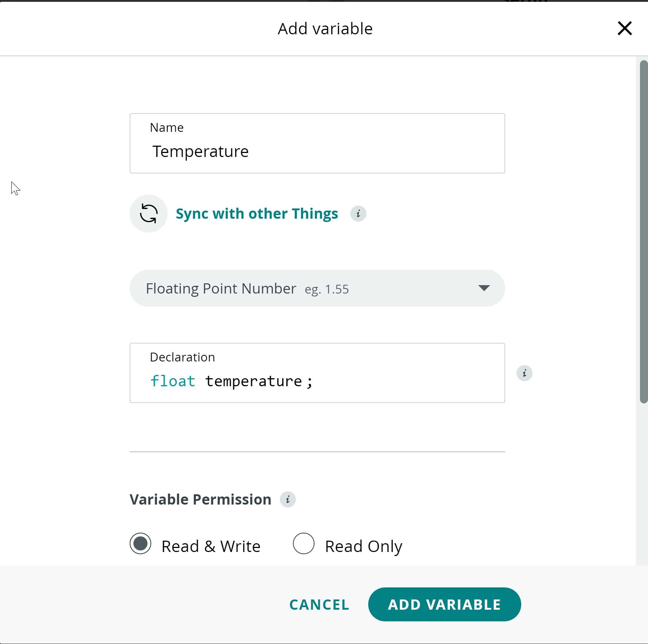648x644 pixels.
Task: Click the Add variable title text
Action: click(325, 28)
